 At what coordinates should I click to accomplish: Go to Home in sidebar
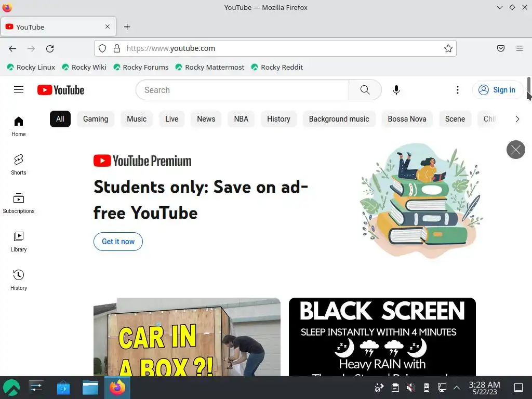(19, 127)
